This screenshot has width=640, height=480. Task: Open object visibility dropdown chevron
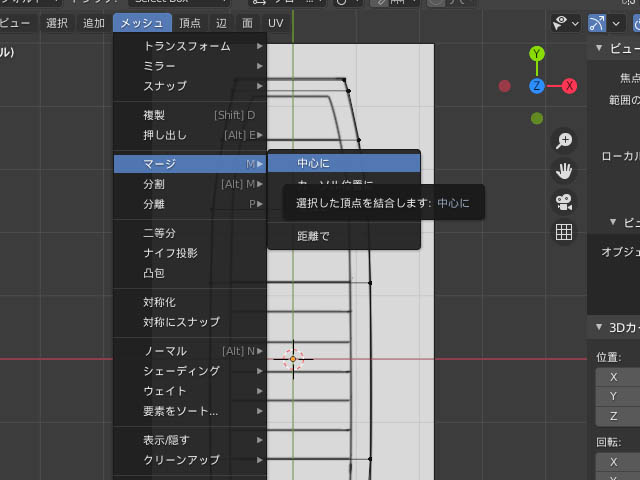pos(575,24)
